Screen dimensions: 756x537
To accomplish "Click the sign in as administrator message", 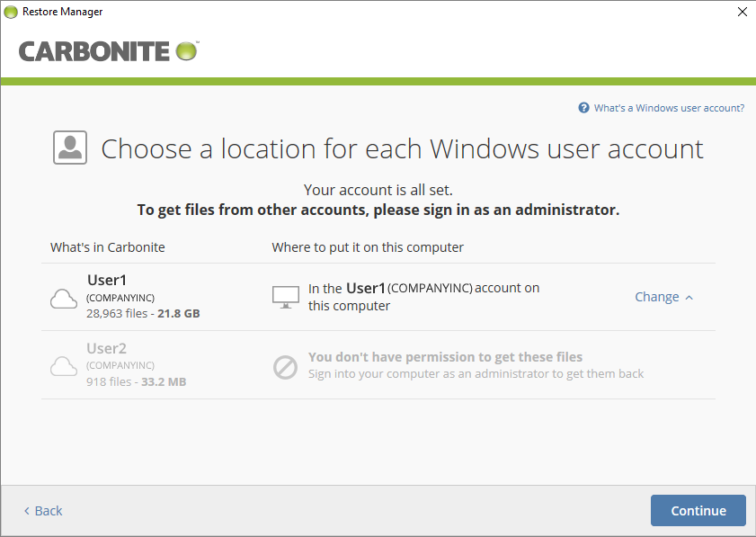I will coord(378,209).
